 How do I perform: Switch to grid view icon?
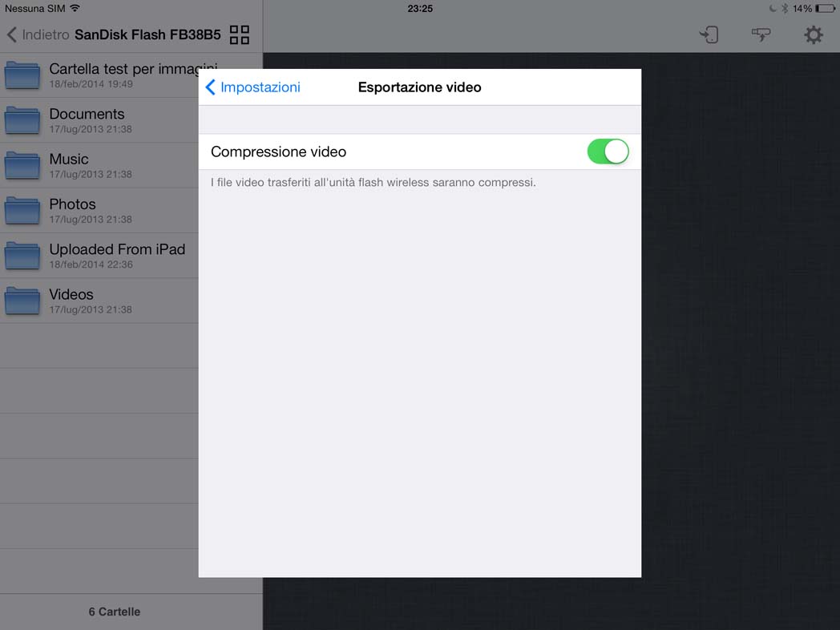[240, 34]
